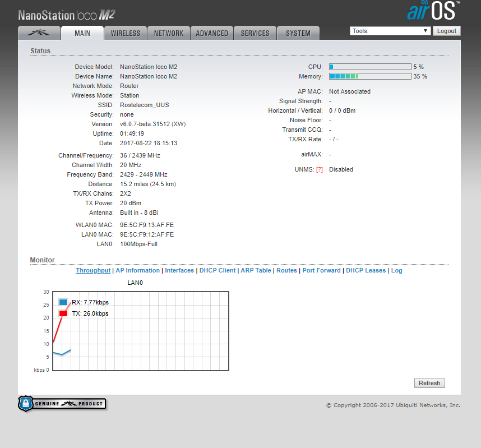Click the frequency band 2429 - 2449 MHz

pyautogui.click(x=144, y=174)
